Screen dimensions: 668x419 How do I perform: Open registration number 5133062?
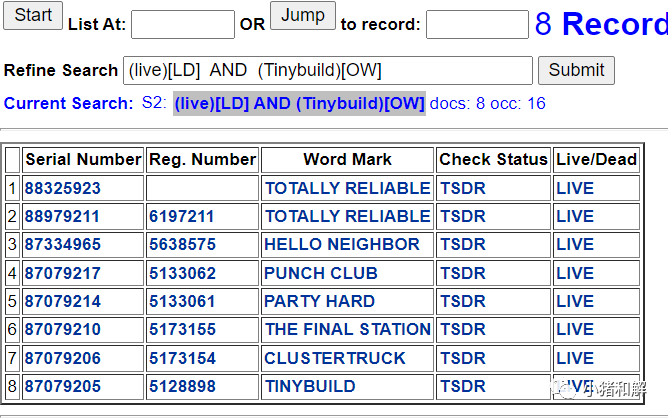coord(182,273)
